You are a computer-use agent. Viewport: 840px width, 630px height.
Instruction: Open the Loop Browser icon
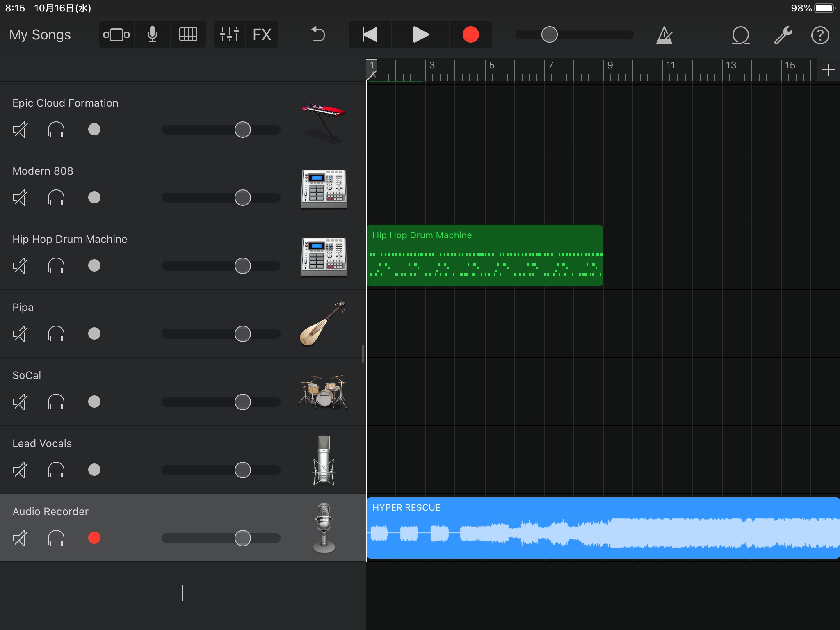click(x=740, y=35)
